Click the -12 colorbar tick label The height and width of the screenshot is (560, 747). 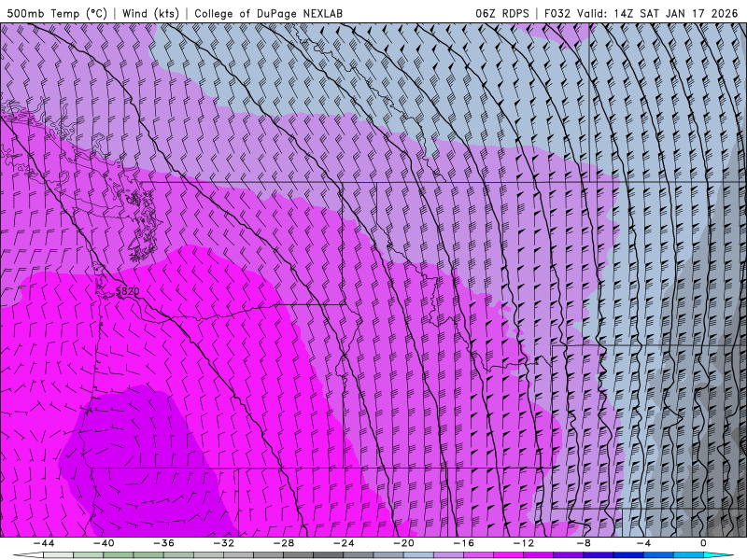point(524,543)
